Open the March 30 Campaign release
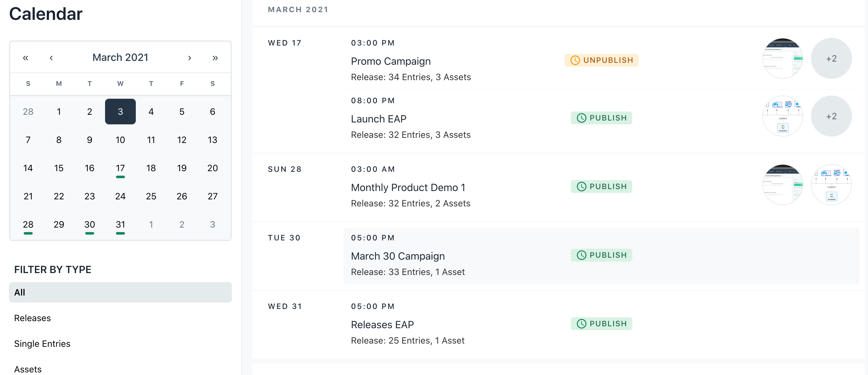 coord(397,256)
